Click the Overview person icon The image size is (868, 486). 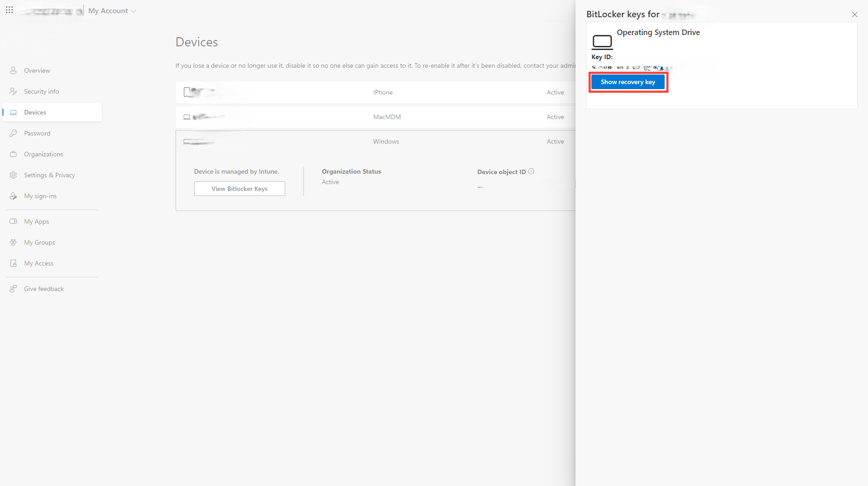tap(13, 70)
